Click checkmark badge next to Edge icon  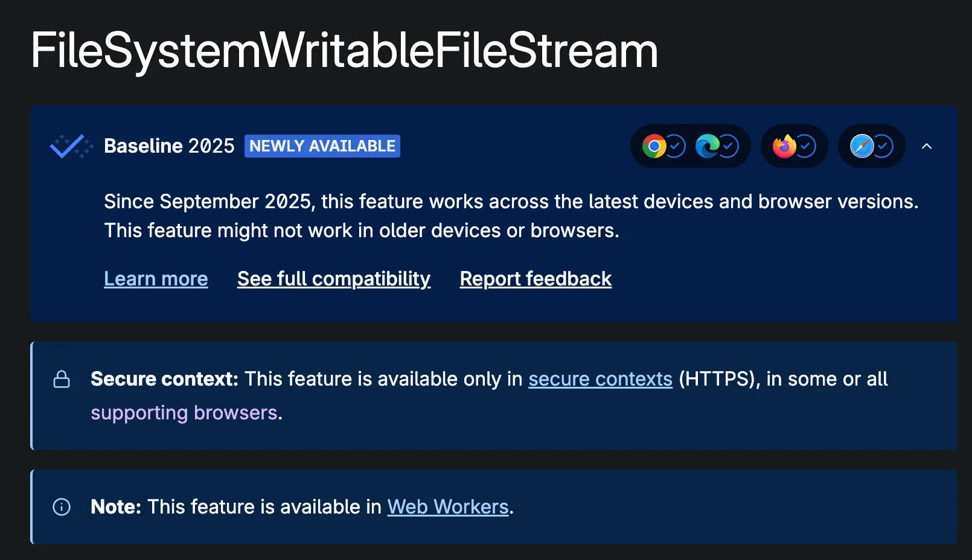click(729, 146)
